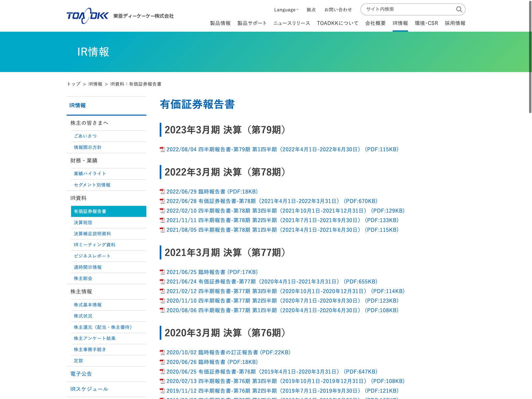Screen dimensions: 532x399
Task: Click the page vertical scrollbar
Action: click(530, 57)
